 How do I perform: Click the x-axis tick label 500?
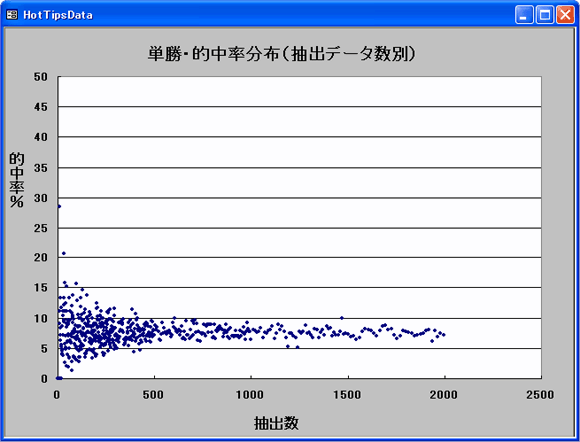point(153,395)
